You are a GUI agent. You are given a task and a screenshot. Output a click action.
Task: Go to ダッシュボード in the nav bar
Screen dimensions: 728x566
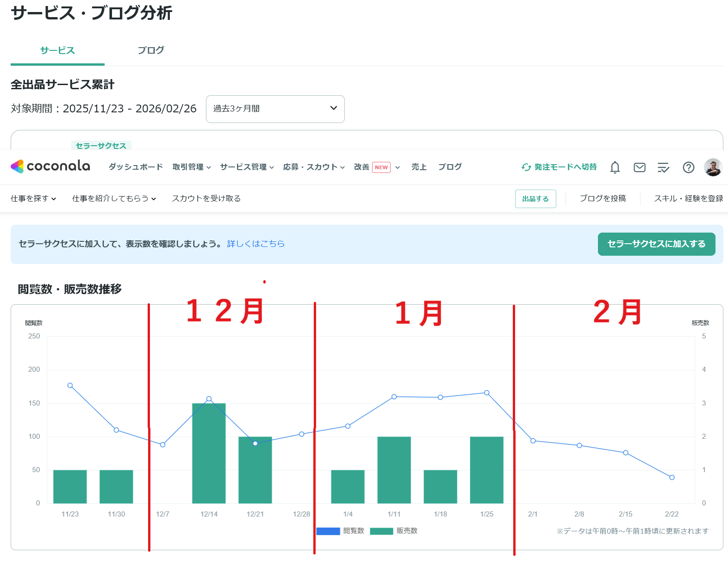coord(136,167)
